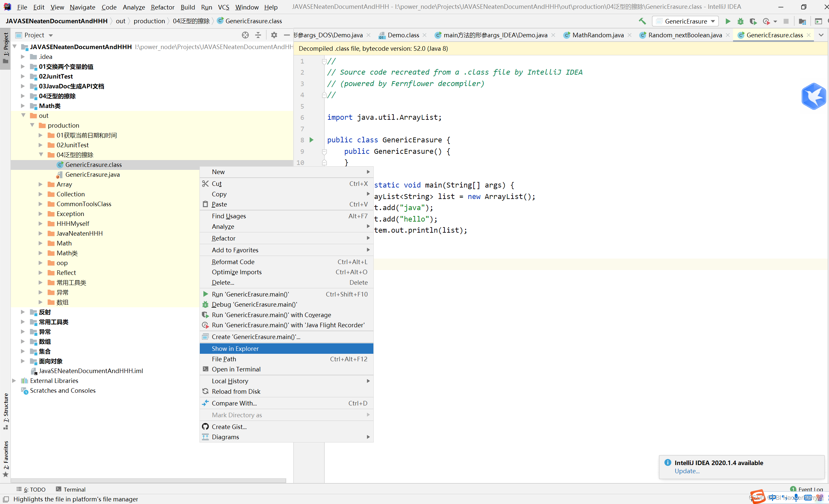The height and width of the screenshot is (504, 829).
Task: Click the Find Usages entry
Action: click(x=286, y=216)
